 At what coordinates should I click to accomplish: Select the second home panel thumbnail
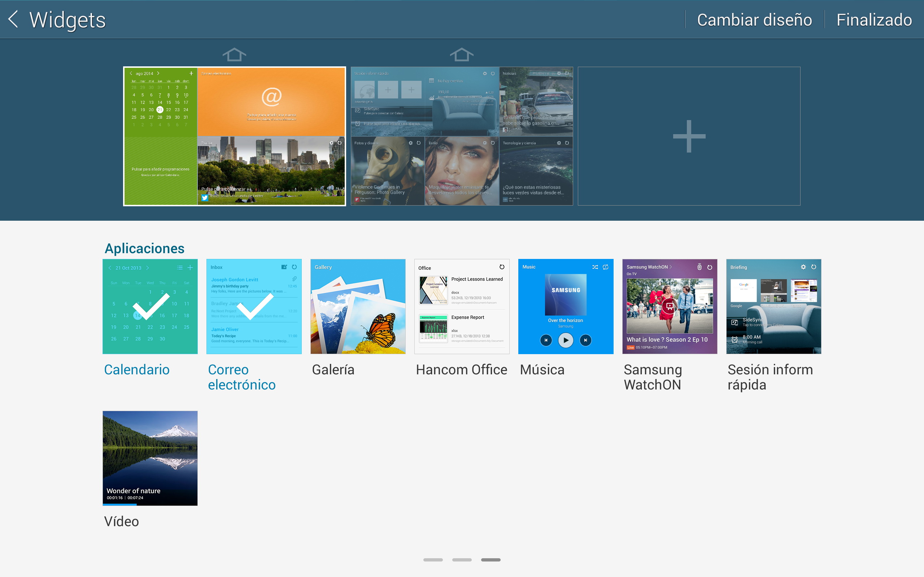click(461, 136)
